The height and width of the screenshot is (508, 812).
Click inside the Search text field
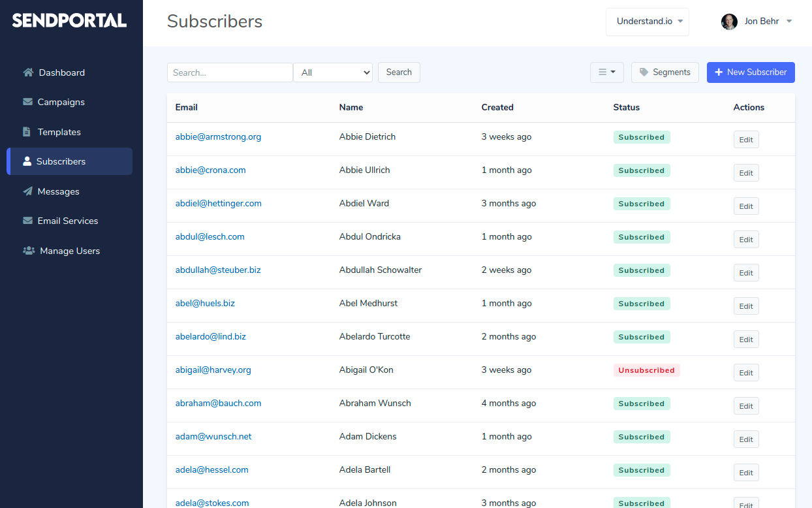click(230, 72)
